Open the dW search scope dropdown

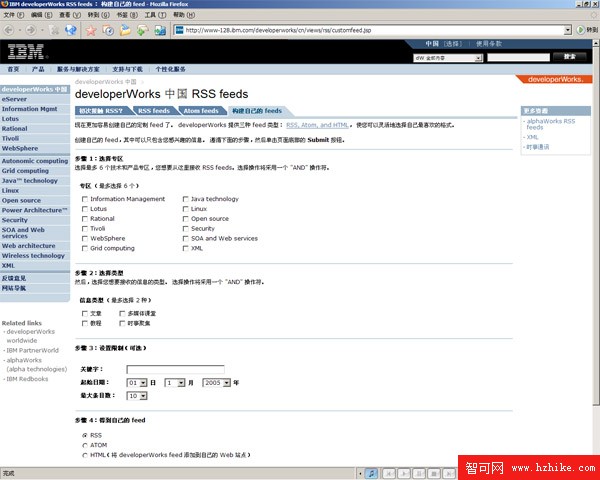(x=448, y=58)
